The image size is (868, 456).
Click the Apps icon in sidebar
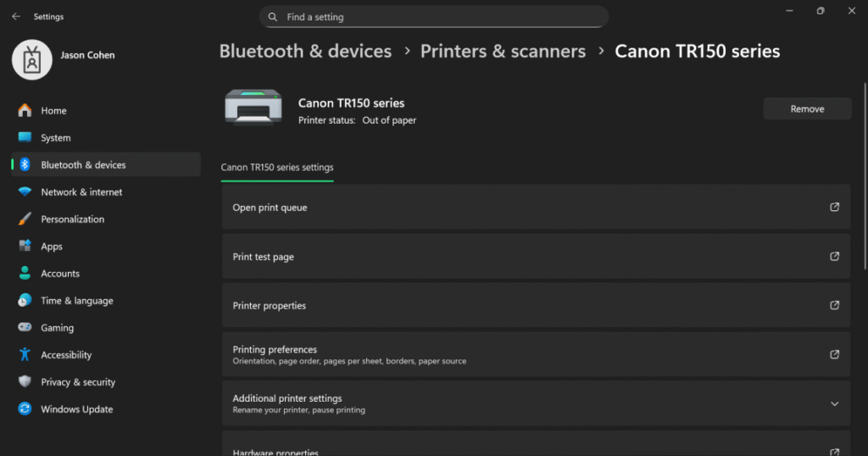click(25, 247)
